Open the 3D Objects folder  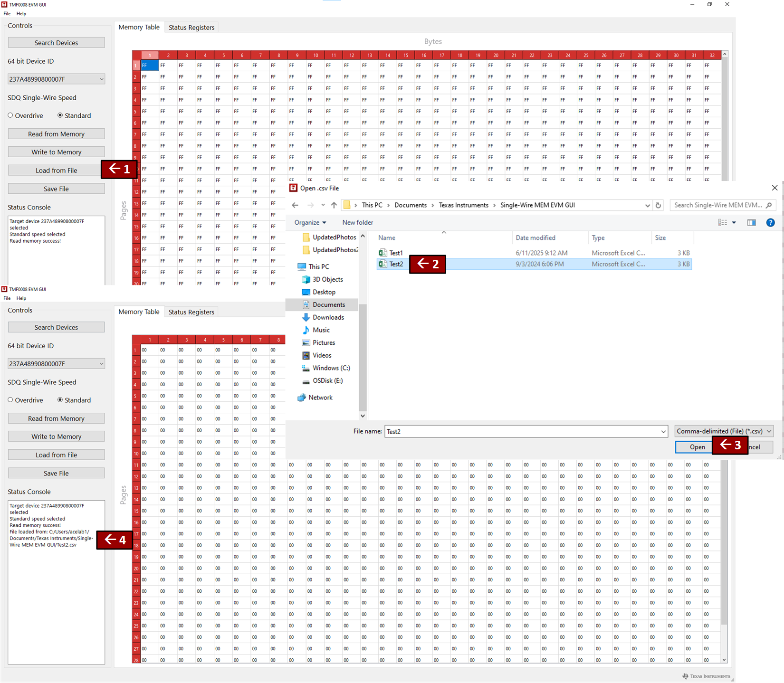coord(327,279)
